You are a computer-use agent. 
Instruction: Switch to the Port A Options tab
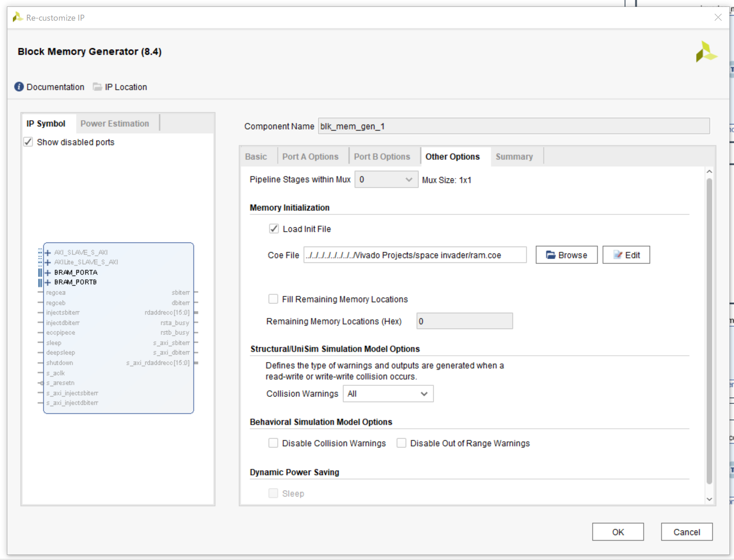tap(310, 157)
